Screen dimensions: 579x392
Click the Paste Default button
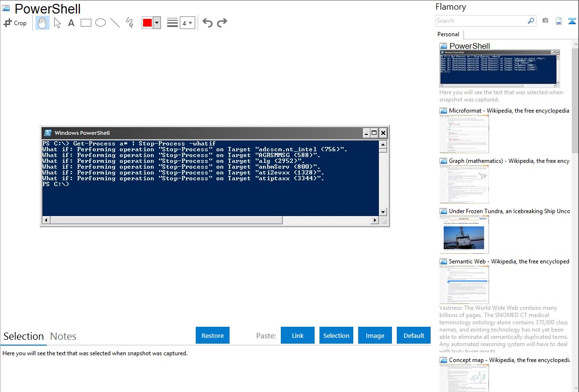pos(414,335)
